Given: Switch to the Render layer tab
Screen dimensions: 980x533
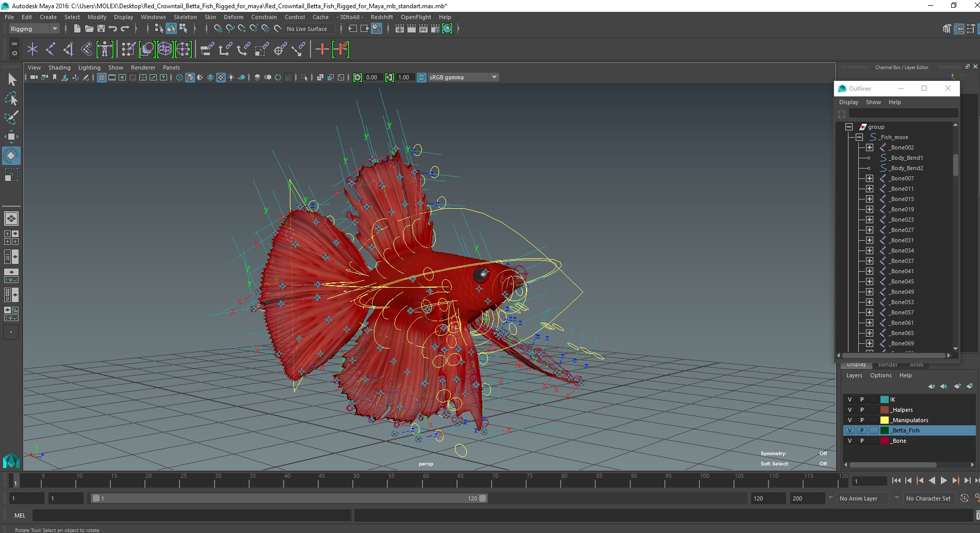Looking at the screenshot, I should click(888, 365).
